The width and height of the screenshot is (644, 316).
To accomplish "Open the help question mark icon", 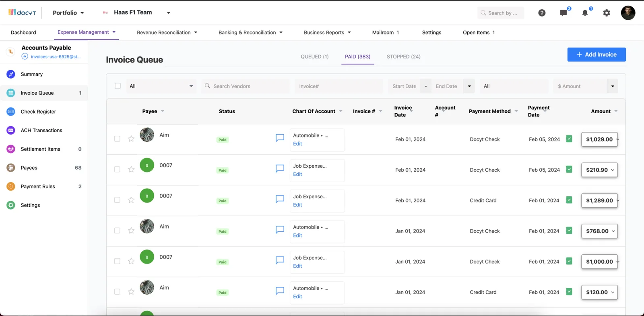I will [x=542, y=13].
